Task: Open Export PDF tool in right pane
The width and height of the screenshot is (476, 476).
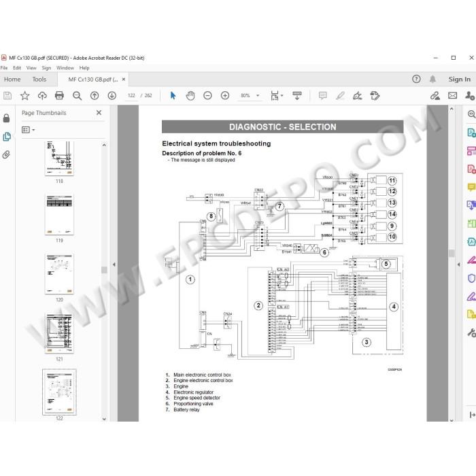Action: [x=471, y=133]
